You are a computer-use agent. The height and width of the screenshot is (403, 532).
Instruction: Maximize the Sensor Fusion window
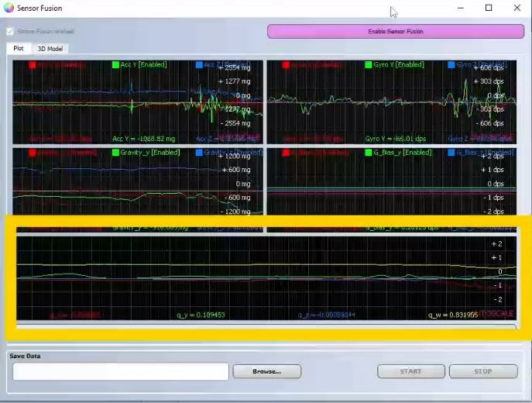(x=489, y=8)
